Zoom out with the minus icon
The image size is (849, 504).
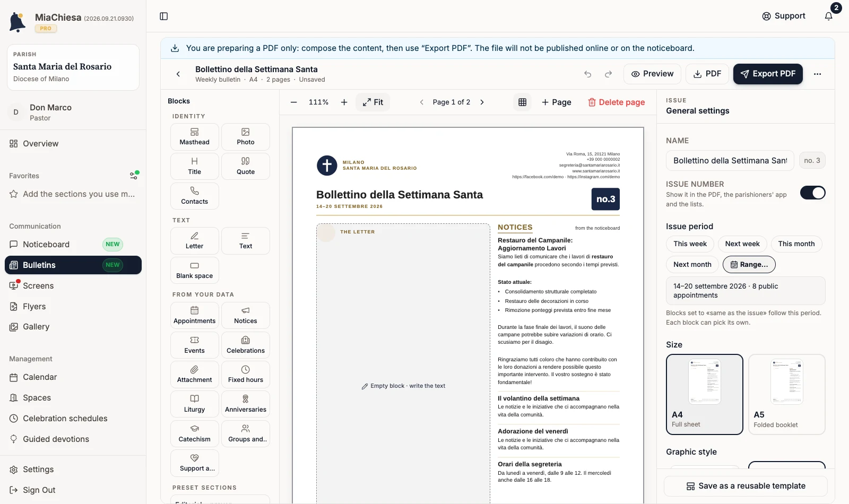293,102
